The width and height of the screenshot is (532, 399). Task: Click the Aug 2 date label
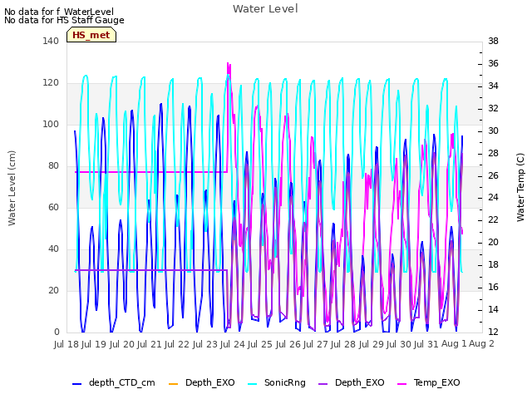coord(481,343)
